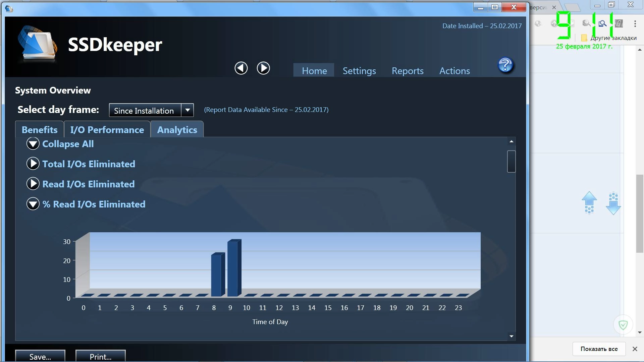Image resolution: width=644 pixels, height=362 pixels.
Task: Click the Date Installed – 25.02.2017 text
Action: (x=482, y=26)
